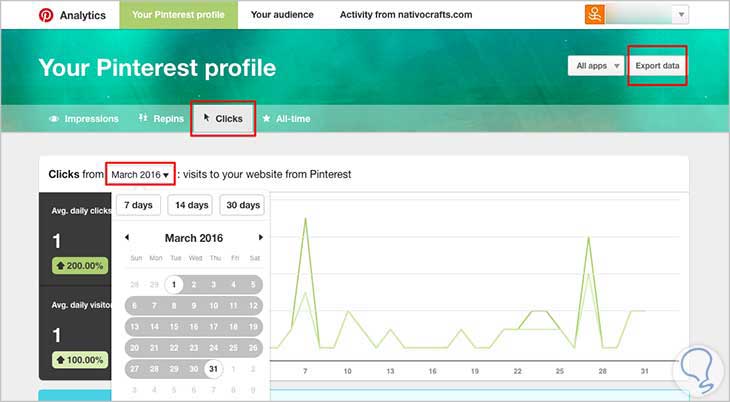Open the Analytics home link
The width and height of the screenshot is (730, 402).
[x=82, y=15]
